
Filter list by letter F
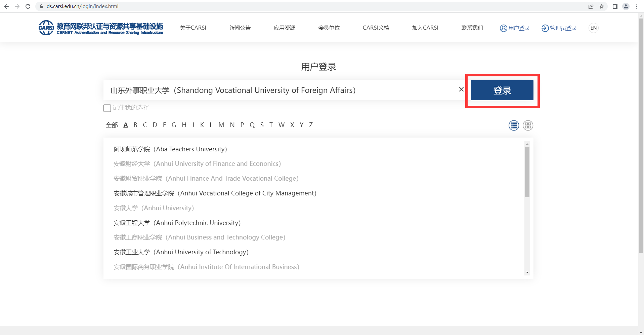pos(164,125)
